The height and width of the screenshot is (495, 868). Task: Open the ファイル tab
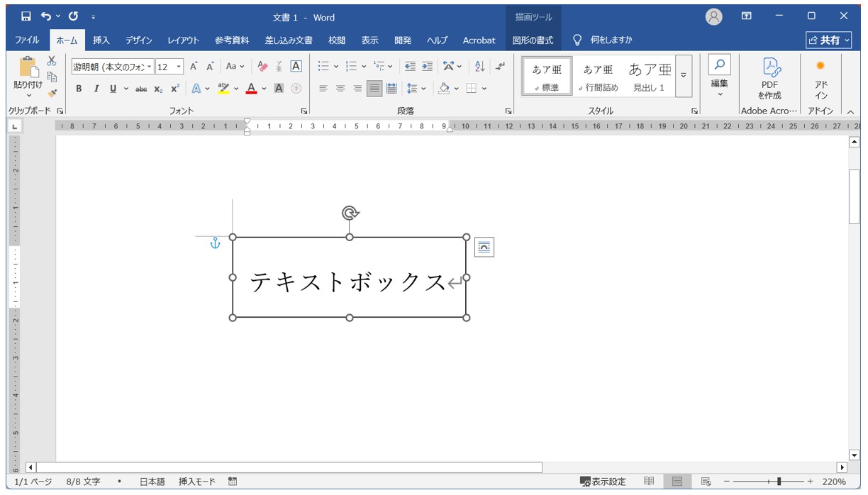(27, 40)
